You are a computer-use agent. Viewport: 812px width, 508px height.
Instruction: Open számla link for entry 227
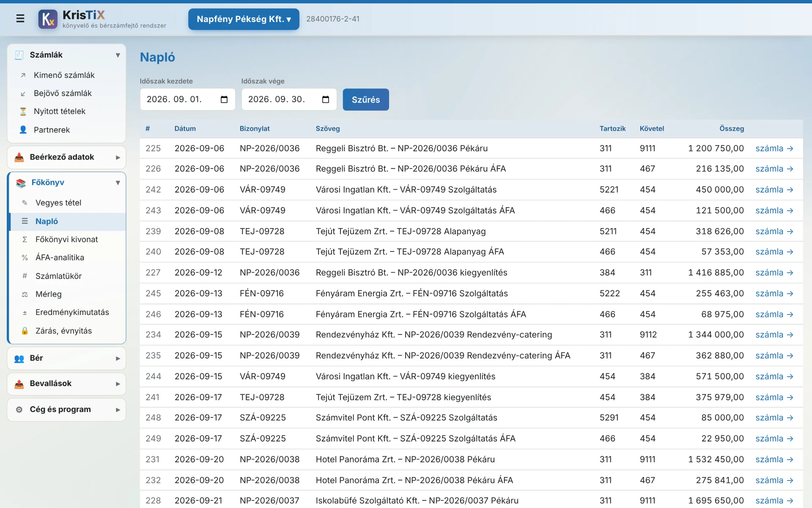point(774,273)
